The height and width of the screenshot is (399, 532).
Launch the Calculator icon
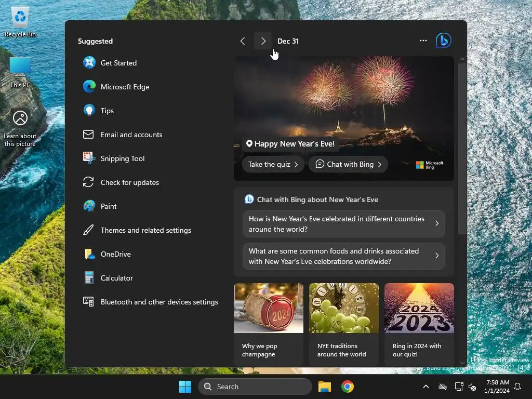pyautogui.click(x=89, y=277)
